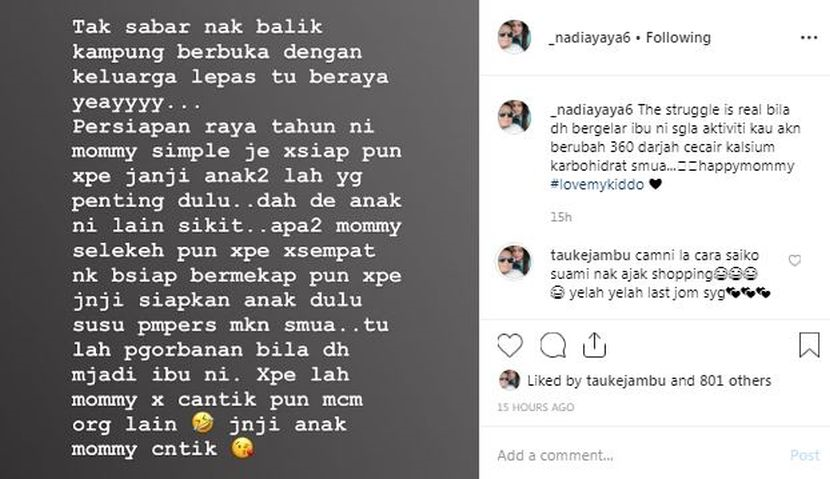The height and width of the screenshot is (479, 830).
Task: Like the post with heart icon
Action: 510,345
